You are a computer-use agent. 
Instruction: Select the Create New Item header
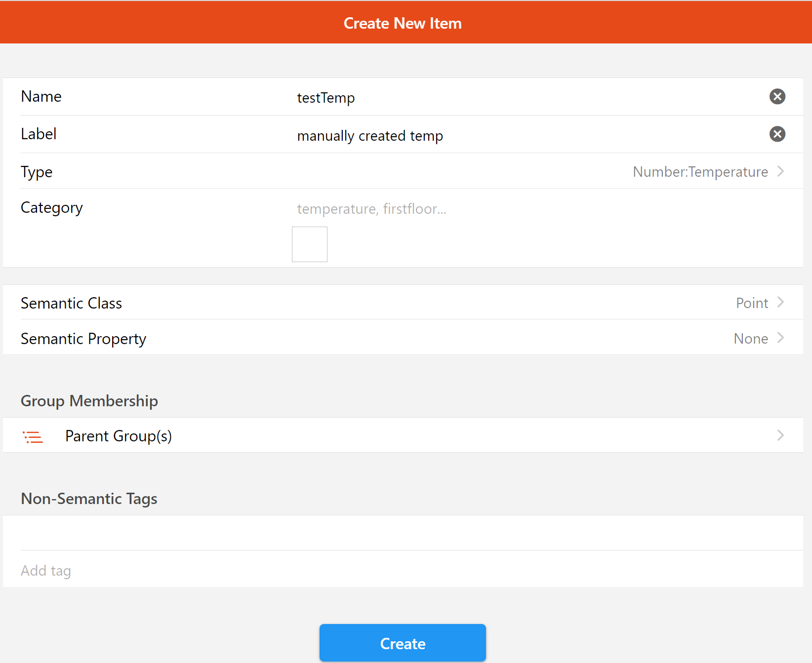tap(403, 23)
